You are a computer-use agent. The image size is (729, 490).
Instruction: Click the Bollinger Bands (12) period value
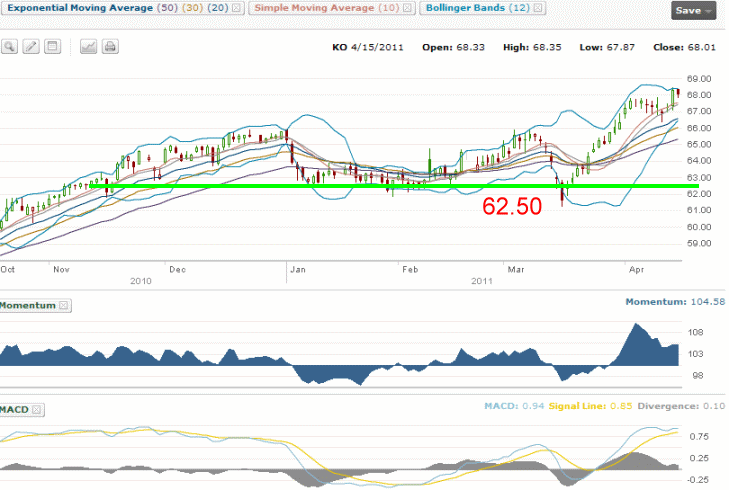point(519,8)
